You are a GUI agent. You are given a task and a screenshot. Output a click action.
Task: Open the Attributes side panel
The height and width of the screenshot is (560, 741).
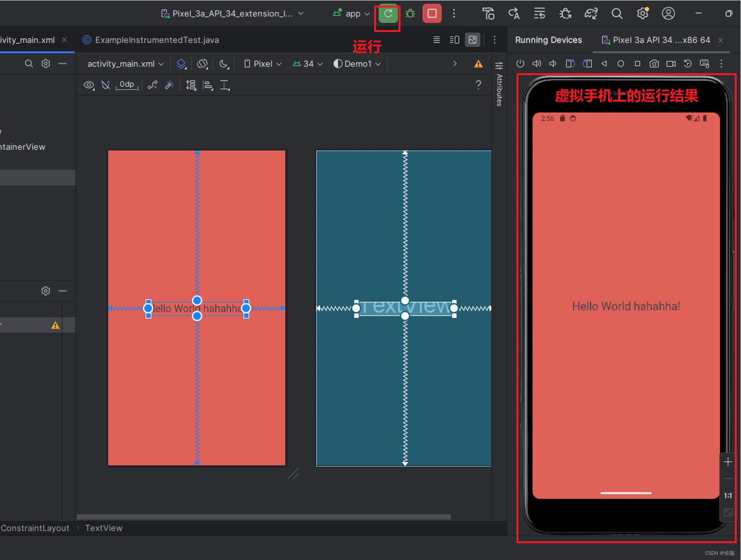(x=499, y=84)
